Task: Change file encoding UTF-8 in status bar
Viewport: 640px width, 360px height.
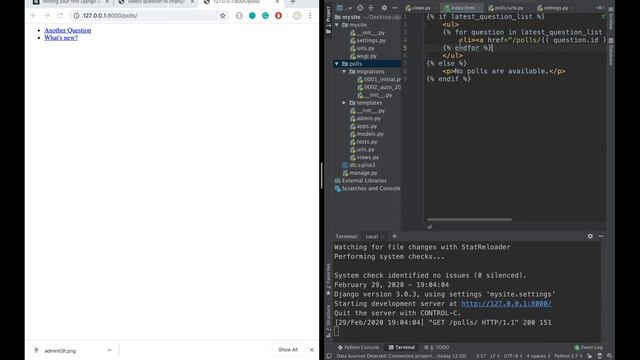Action: [x=513, y=356]
